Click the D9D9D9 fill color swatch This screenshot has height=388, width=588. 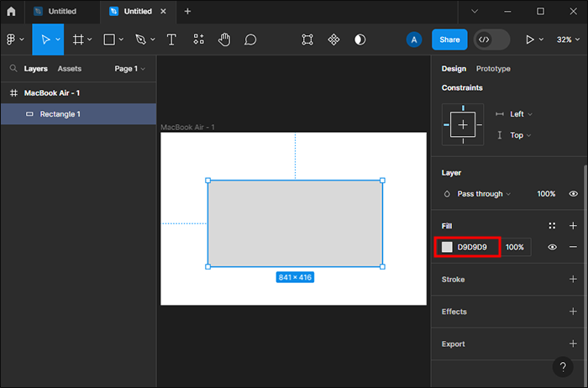click(448, 247)
